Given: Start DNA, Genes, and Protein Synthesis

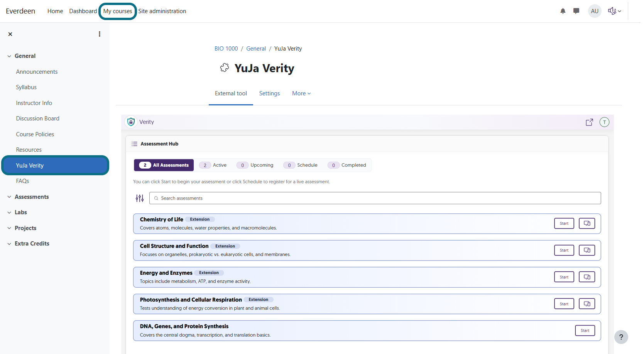Looking at the screenshot, I should pyautogui.click(x=585, y=330).
